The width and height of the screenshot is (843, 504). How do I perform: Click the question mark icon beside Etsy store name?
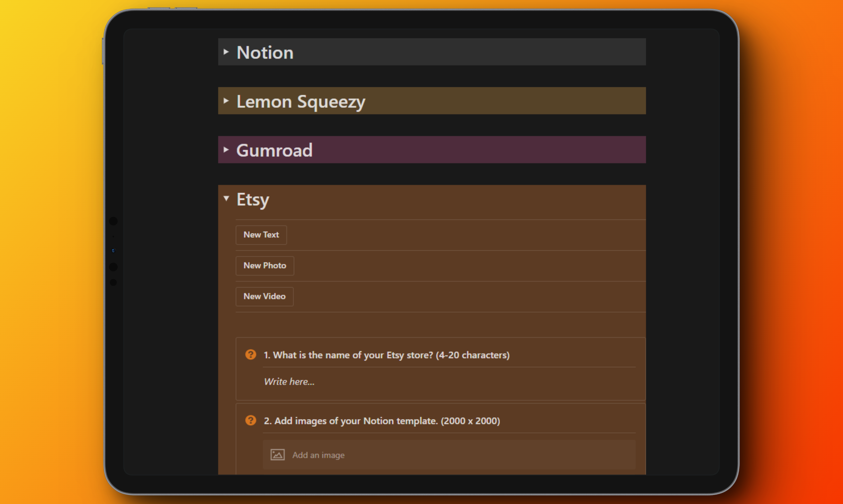point(251,354)
